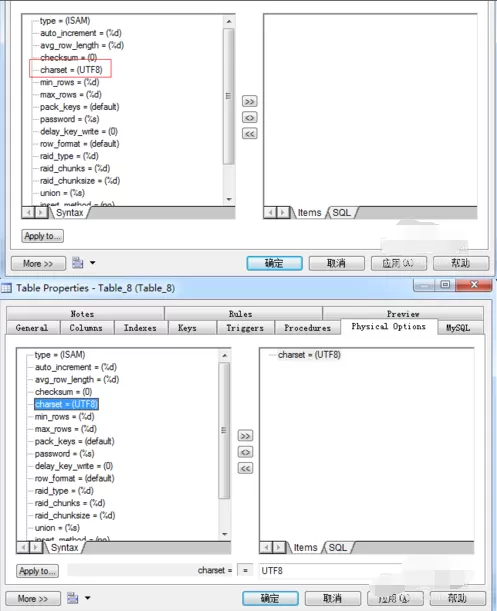
Task: Click the table icon in Table Properties title bar
Action: tap(6, 288)
